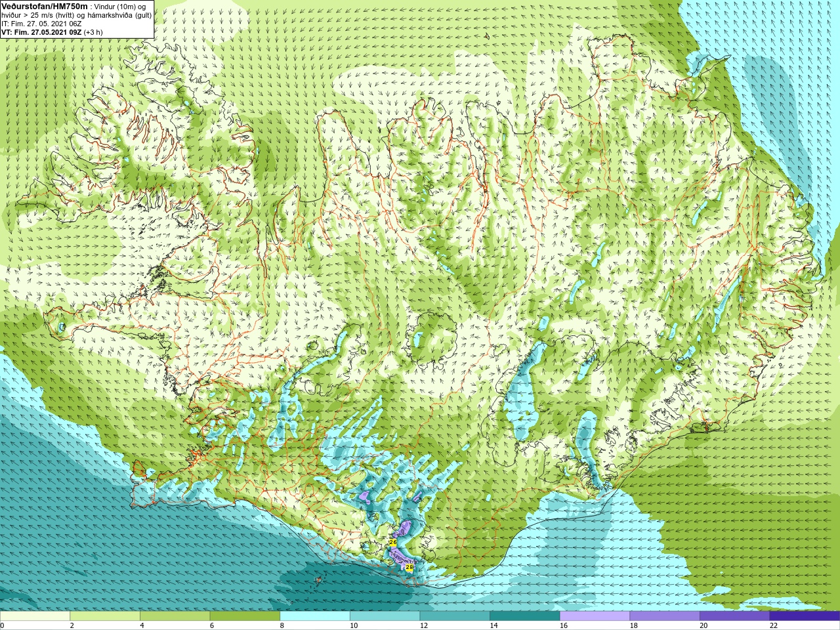
Task: Click the legend scale label 8
Action: pos(282,625)
